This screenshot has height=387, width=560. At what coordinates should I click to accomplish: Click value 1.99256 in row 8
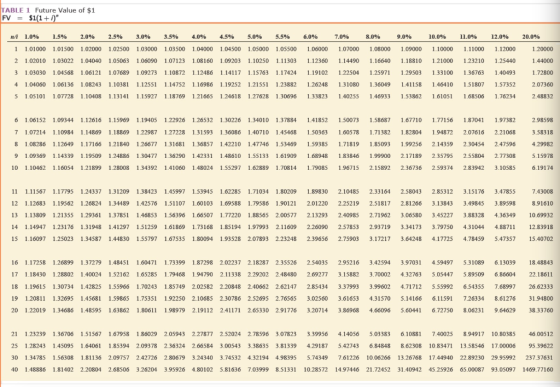[411, 144]
